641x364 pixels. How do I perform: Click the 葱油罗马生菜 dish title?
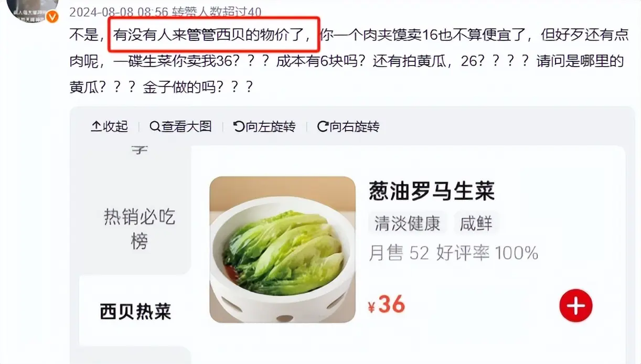point(432,191)
